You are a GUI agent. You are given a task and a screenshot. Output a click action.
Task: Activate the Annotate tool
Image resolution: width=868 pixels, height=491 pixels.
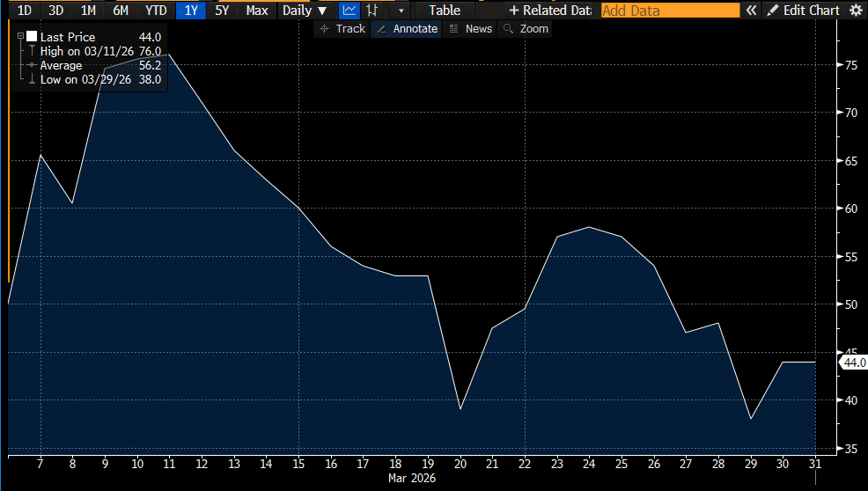point(408,29)
